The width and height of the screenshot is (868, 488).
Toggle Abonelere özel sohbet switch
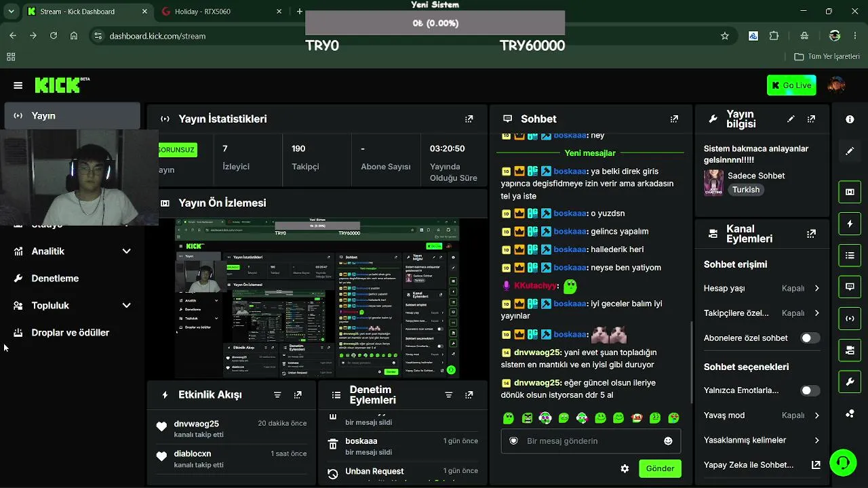coord(810,338)
